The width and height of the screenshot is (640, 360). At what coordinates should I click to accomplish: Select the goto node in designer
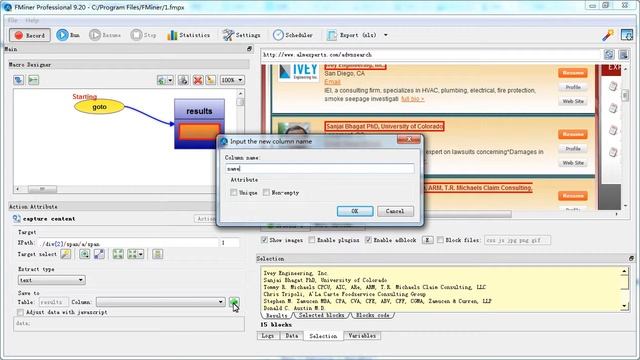[x=99, y=107]
